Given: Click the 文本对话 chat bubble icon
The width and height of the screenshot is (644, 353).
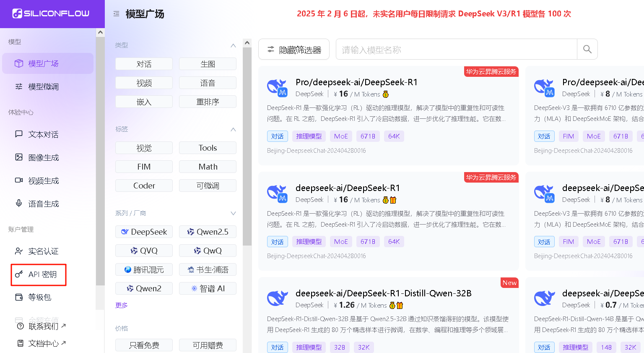Looking at the screenshot, I should click(19, 134).
